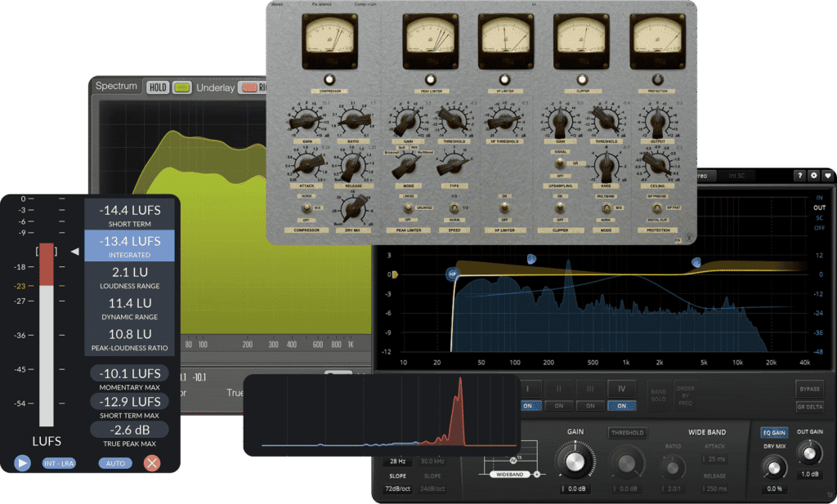Click the red X reset icon

click(152, 463)
